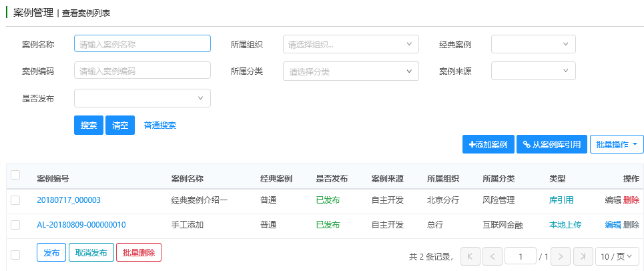Open the 是否发布 dropdown
The height and width of the screenshot is (271, 644).
142,98
